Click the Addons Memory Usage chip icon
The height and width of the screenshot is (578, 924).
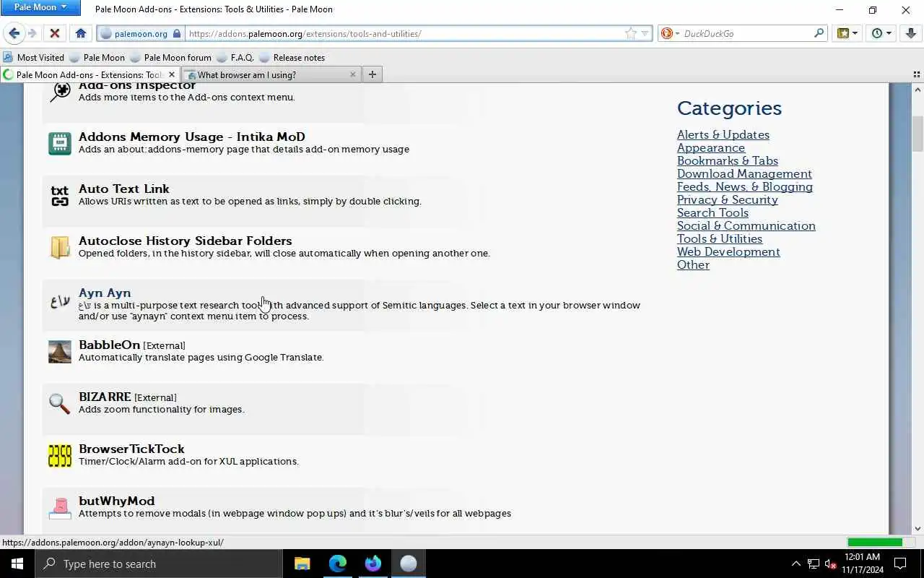[x=60, y=143]
